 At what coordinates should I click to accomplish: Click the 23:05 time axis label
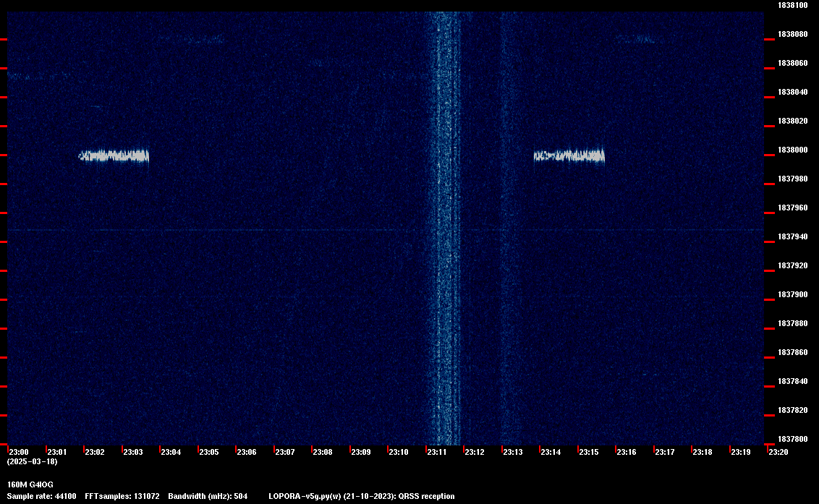coord(209,452)
